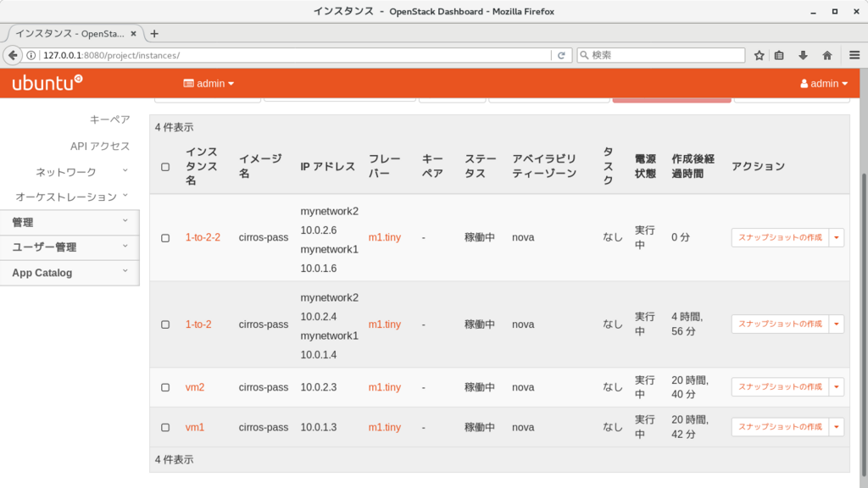
Task: Reload the page with refresh icon
Action: [x=561, y=55]
